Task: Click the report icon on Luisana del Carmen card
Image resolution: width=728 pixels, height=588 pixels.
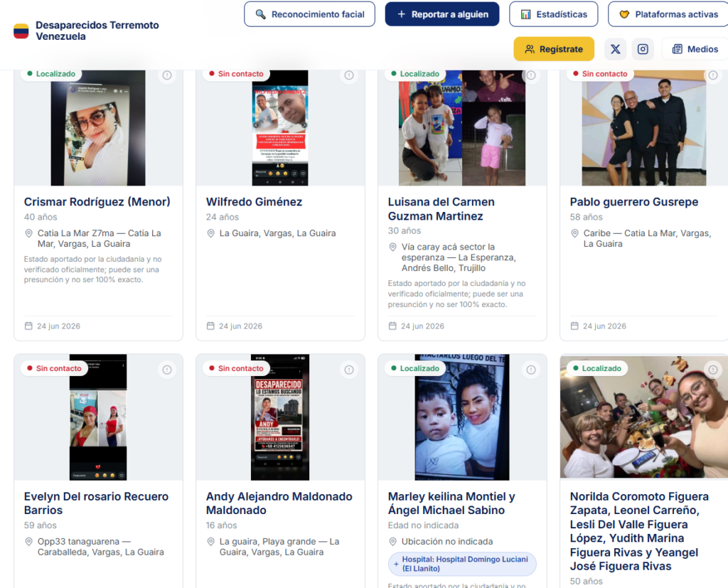Action: click(x=531, y=75)
